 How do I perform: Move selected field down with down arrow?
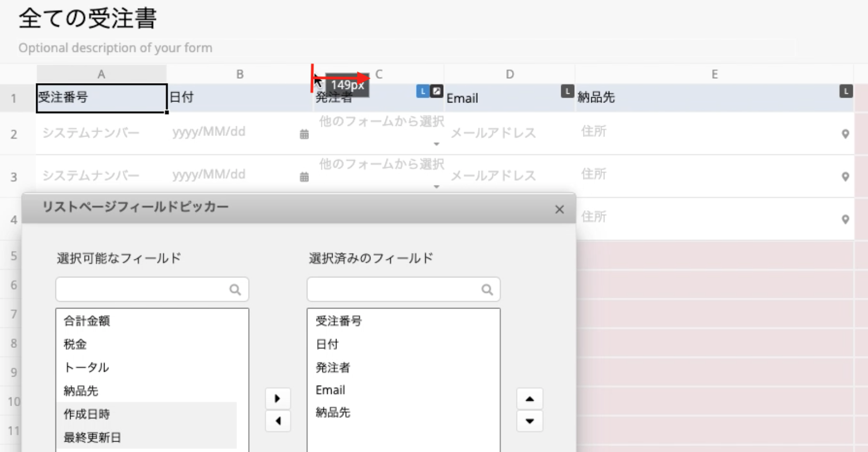tap(529, 421)
